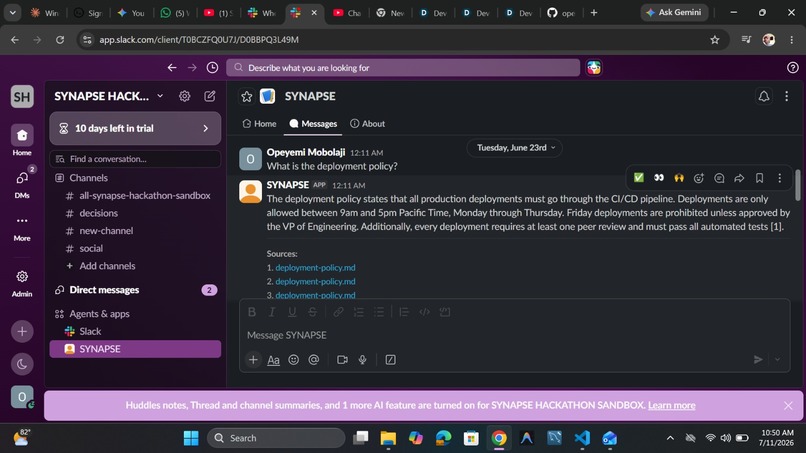Open the Slack AI assistant icon beside search
This screenshot has width=806, height=453.
(594, 67)
